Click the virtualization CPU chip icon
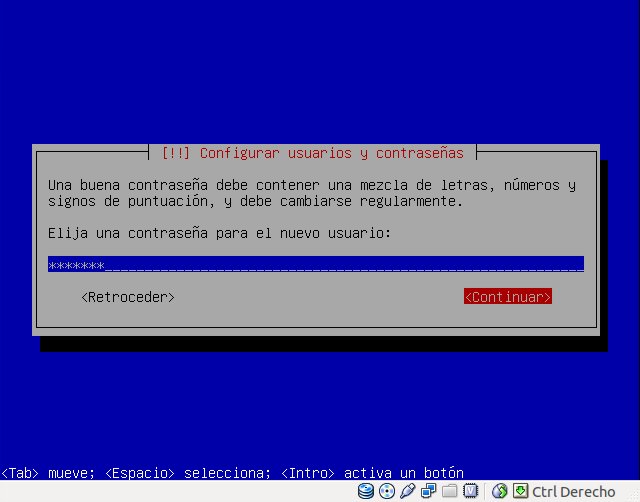 470,491
